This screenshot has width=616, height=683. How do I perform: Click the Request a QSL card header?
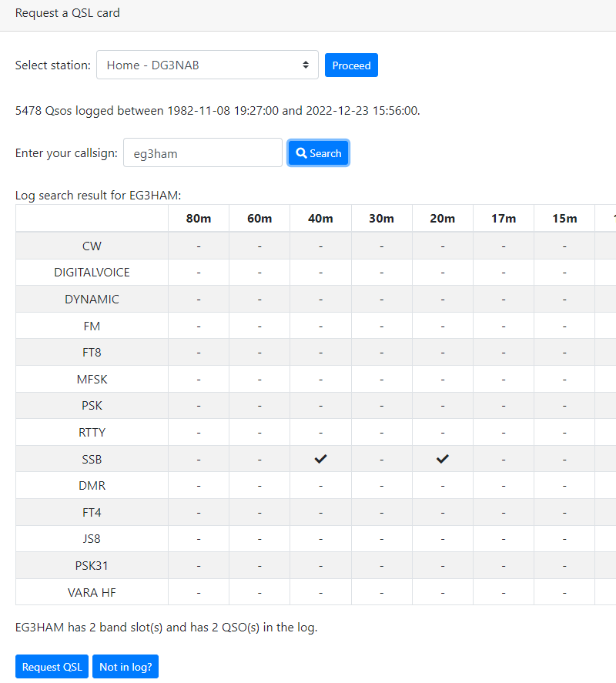pyautogui.click(x=67, y=13)
